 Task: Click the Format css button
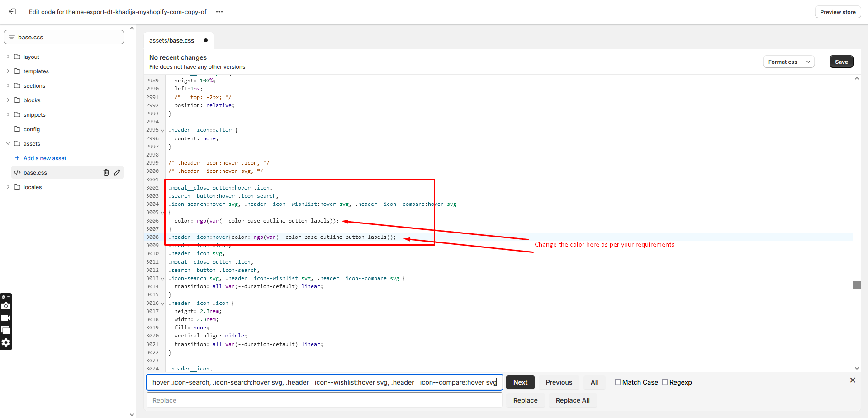coord(783,62)
